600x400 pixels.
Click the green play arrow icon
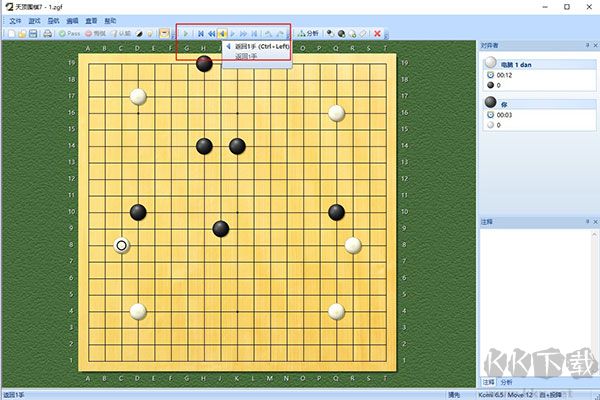coord(186,34)
